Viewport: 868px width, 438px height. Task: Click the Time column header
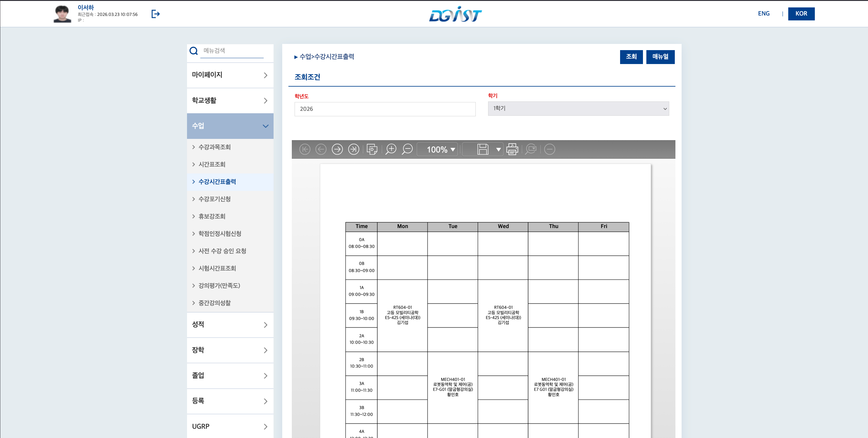tap(361, 227)
